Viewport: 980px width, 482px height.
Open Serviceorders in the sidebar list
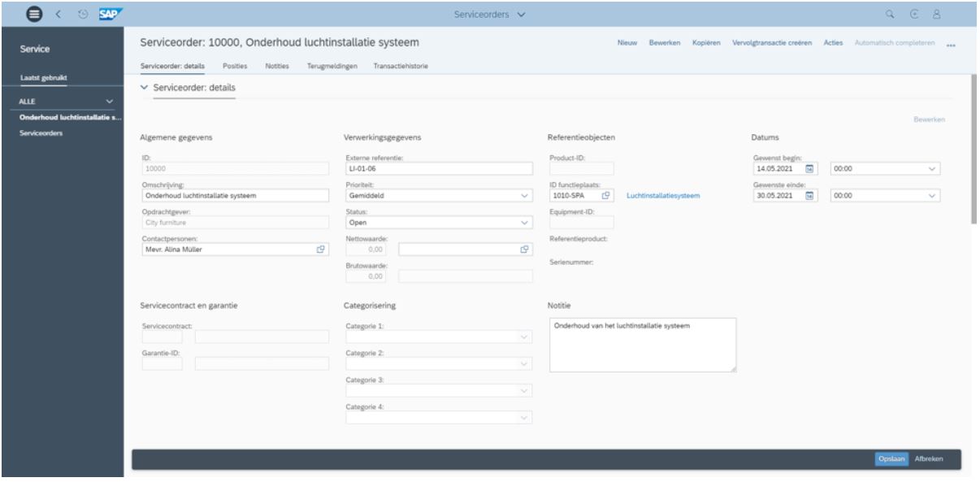[x=41, y=133]
